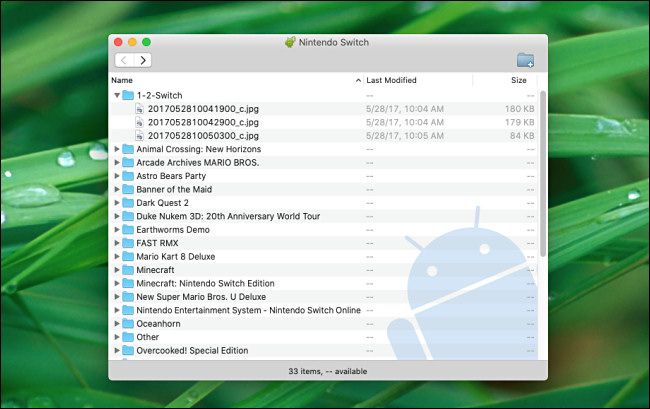Select the 2017052810050300_c.jpg file

pos(190,135)
